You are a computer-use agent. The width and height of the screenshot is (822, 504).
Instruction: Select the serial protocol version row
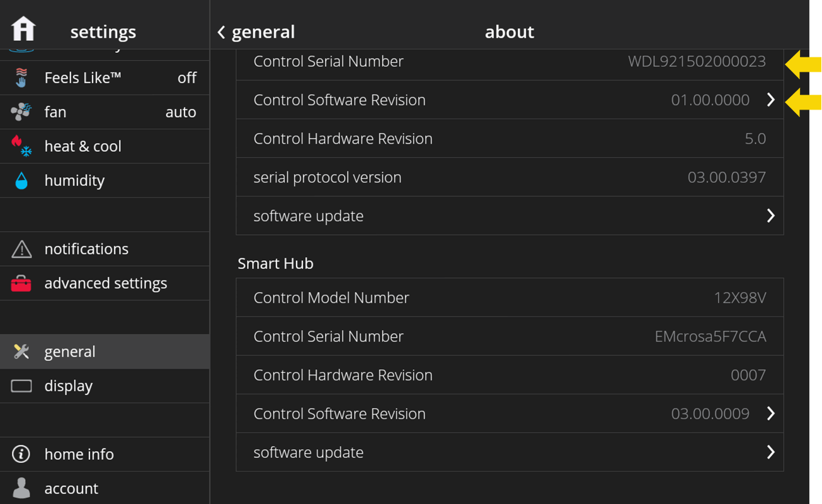(x=509, y=177)
